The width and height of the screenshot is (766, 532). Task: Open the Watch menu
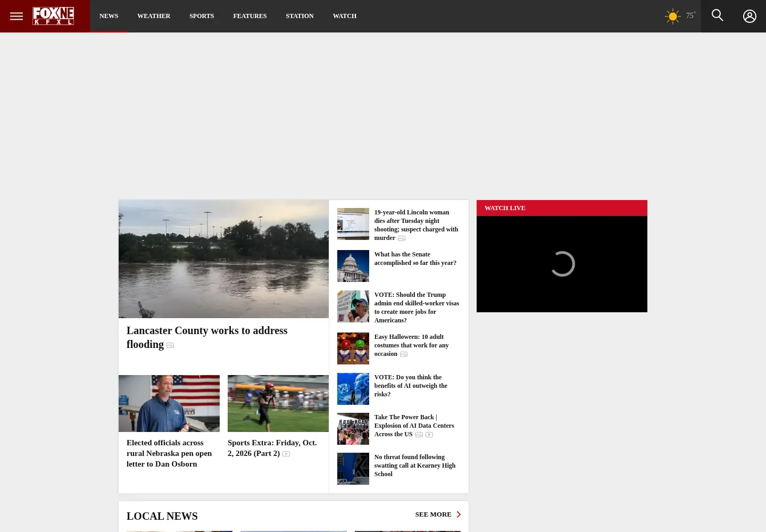345,16
